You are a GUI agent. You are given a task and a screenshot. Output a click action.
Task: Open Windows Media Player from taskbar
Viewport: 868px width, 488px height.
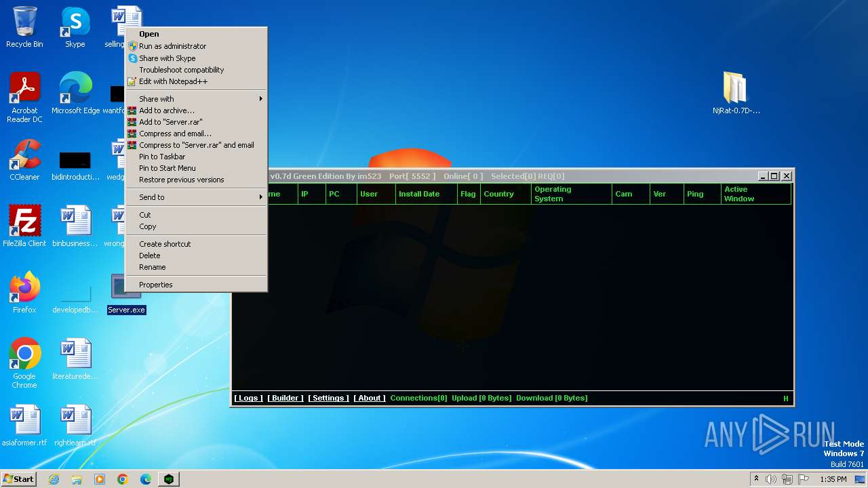click(x=100, y=479)
